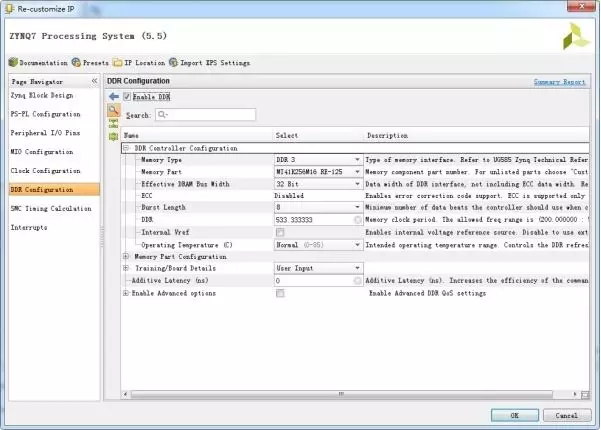This screenshot has height=430, width=601.
Task: Expand Enable Advanced options group
Action: (126, 293)
